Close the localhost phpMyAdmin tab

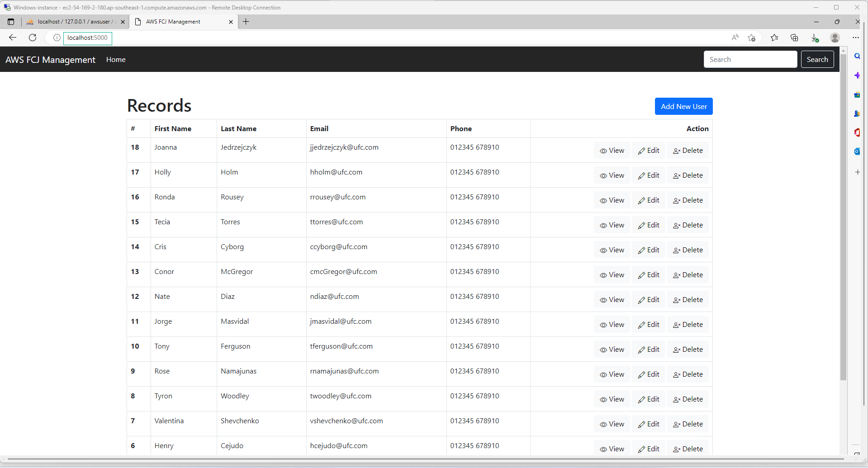coord(122,22)
